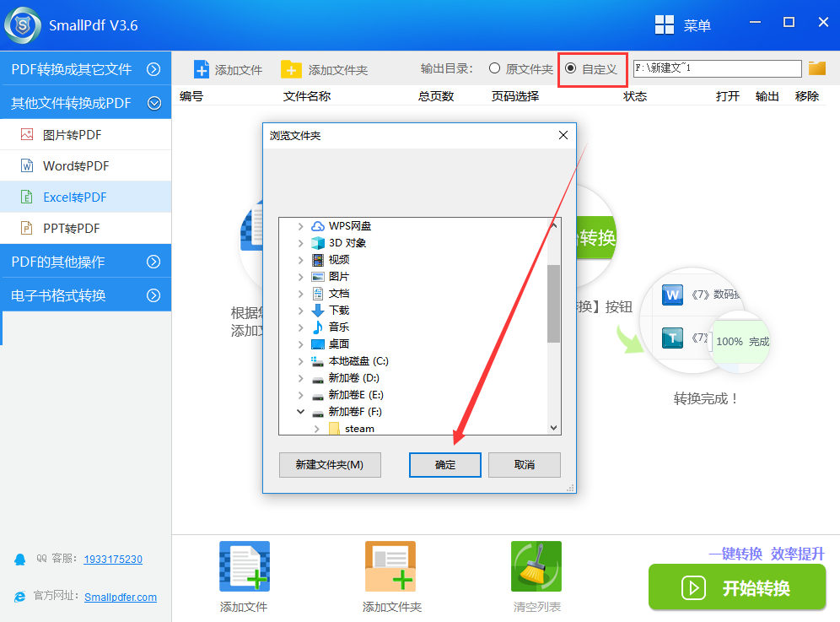The height and width of the screenshot is (622, 840).
Task: Choose 图片转PDF in sidebar
Action: tap(86, 134)
